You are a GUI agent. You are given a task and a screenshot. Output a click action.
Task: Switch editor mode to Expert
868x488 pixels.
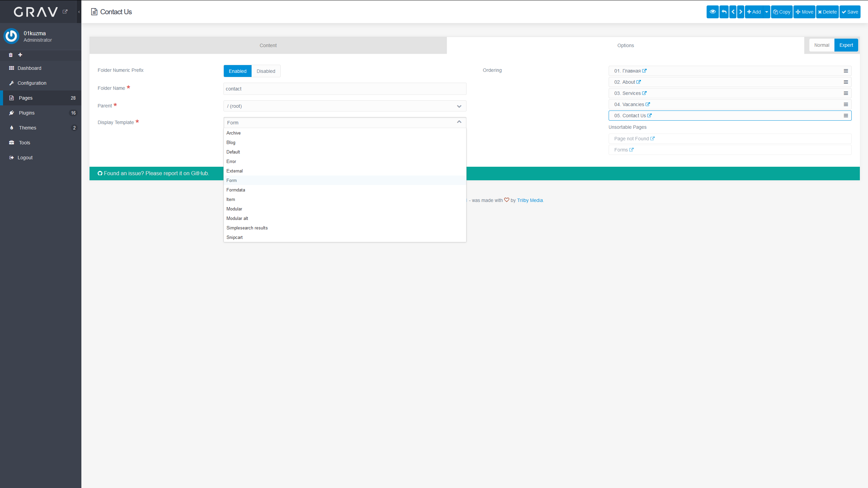pos(846,45)
